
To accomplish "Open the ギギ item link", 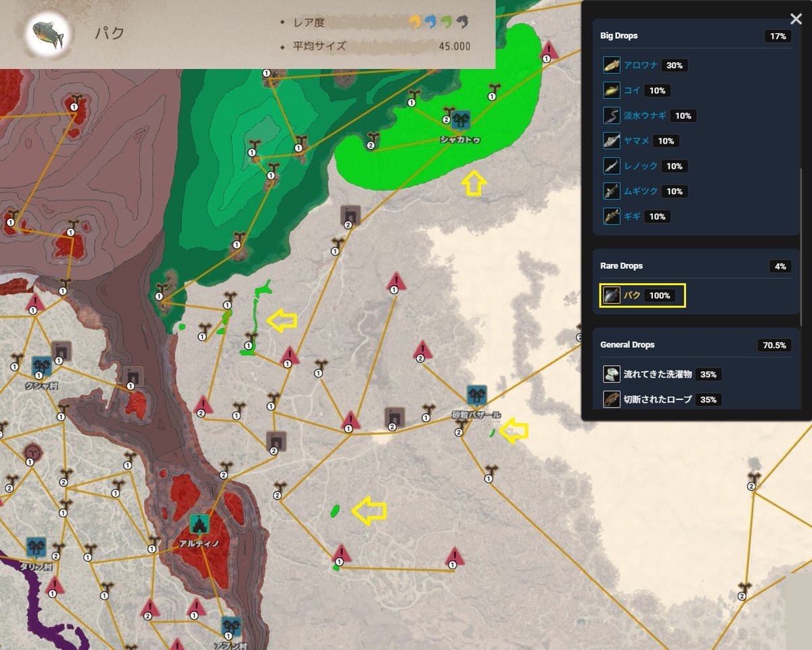I will [632, 216].
